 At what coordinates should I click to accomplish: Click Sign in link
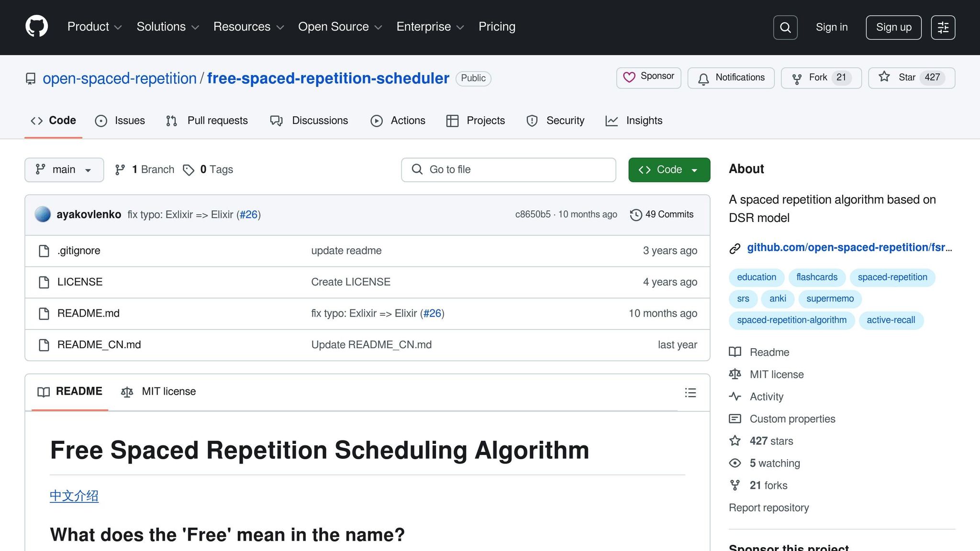coord(832,27)
